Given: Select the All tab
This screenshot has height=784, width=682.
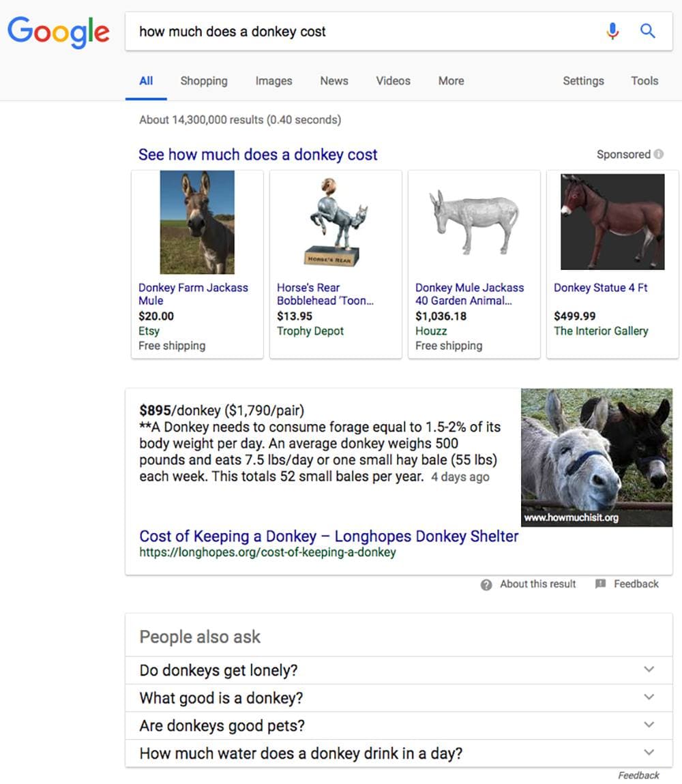Looking at the screenshot, I should coord(146,81).
